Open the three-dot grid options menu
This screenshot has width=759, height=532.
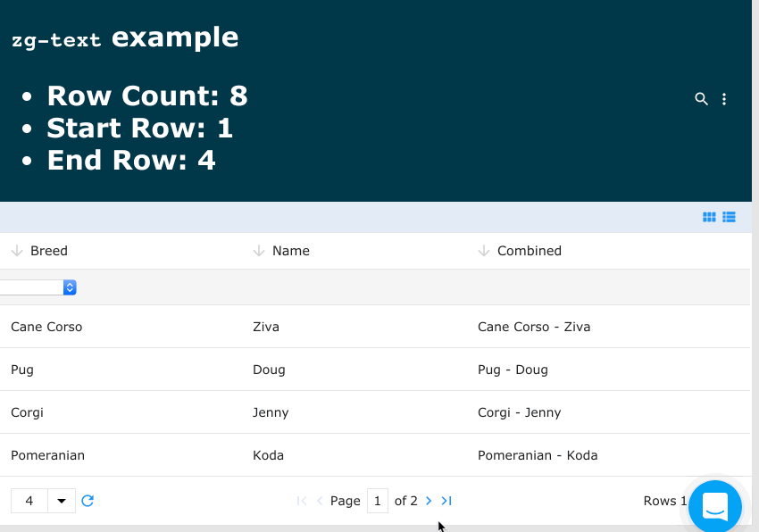tap(724, 99)
